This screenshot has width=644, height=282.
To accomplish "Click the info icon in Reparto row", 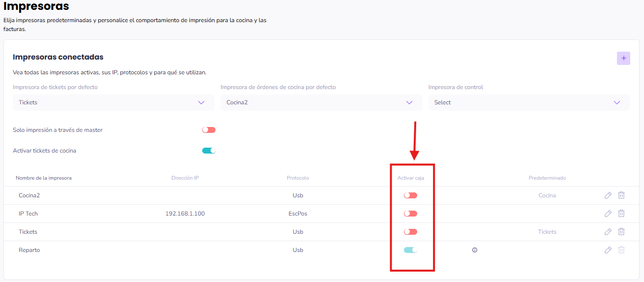I will pos(474,250).
